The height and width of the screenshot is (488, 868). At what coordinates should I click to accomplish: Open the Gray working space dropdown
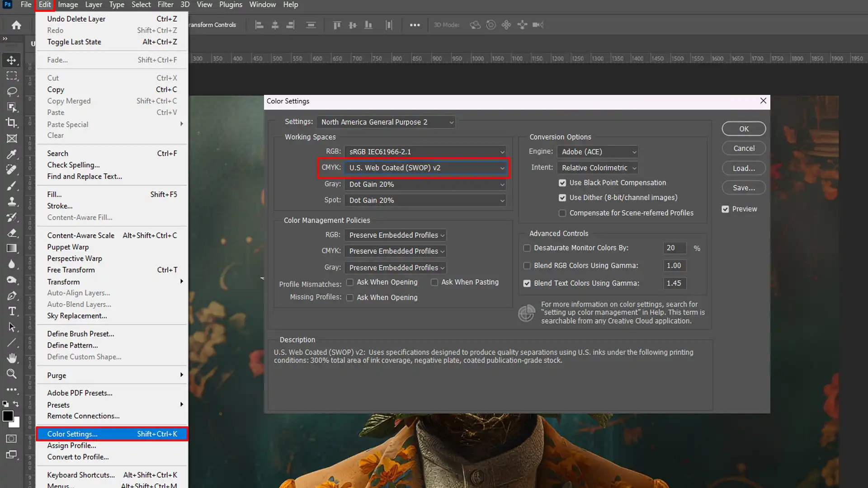click(425, 184)
